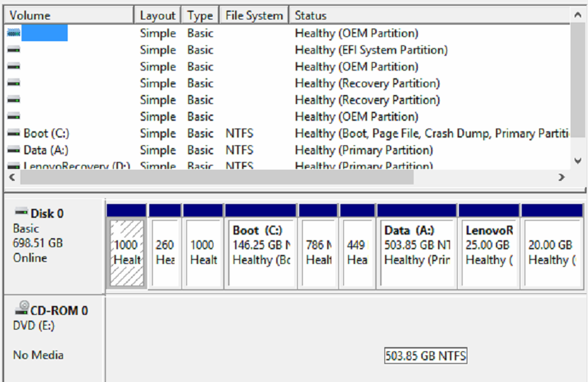Click the Disk 0 drive icon
The height and width of the screenshot is (382, 588).
(21, 212)
